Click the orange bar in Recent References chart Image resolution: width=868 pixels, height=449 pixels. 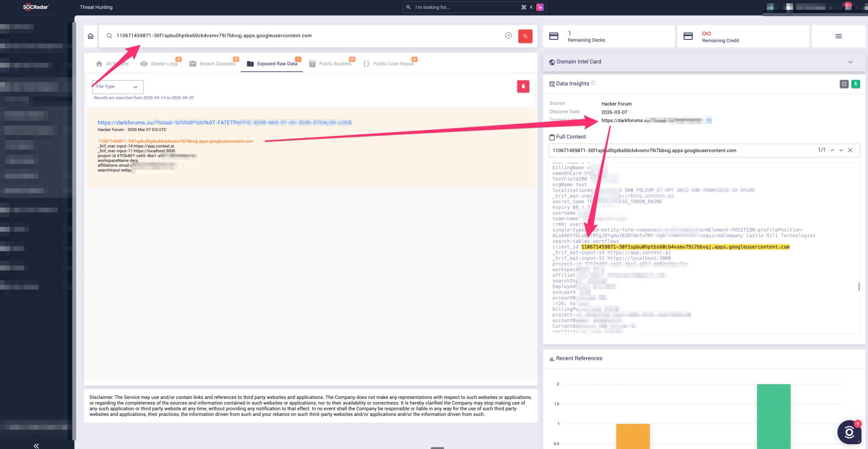pyautogui.click(x=633, y=436)
